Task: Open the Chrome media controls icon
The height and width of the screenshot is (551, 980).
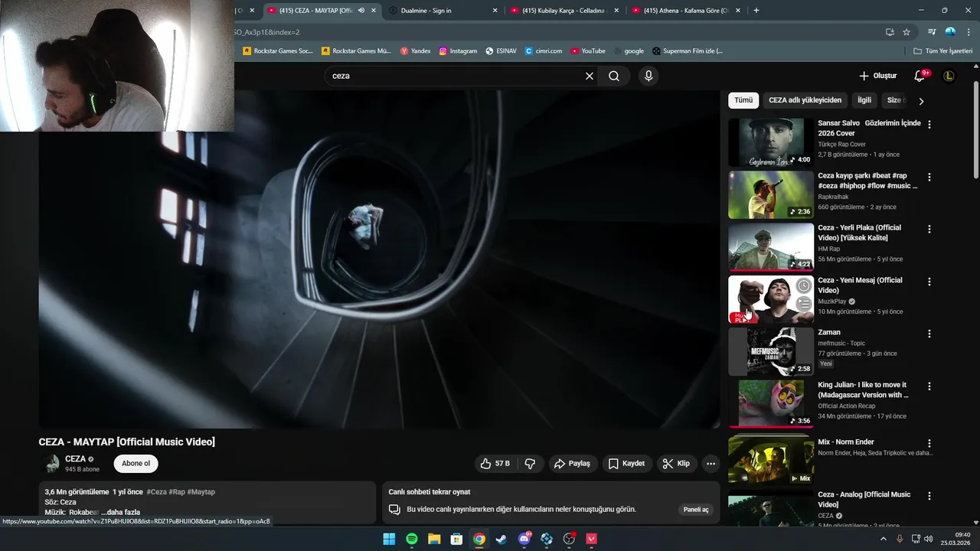Action: click(x=932, y=32)
